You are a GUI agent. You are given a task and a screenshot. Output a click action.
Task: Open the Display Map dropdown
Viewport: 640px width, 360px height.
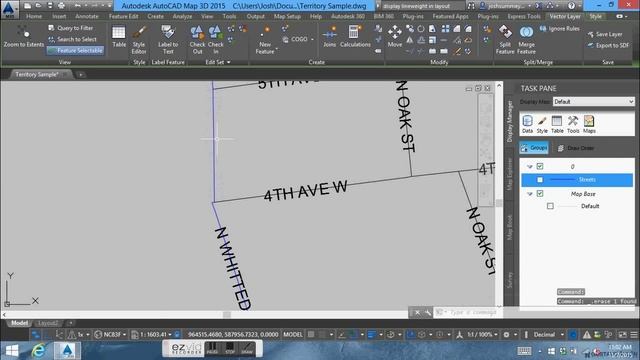[x=593, y=102]
